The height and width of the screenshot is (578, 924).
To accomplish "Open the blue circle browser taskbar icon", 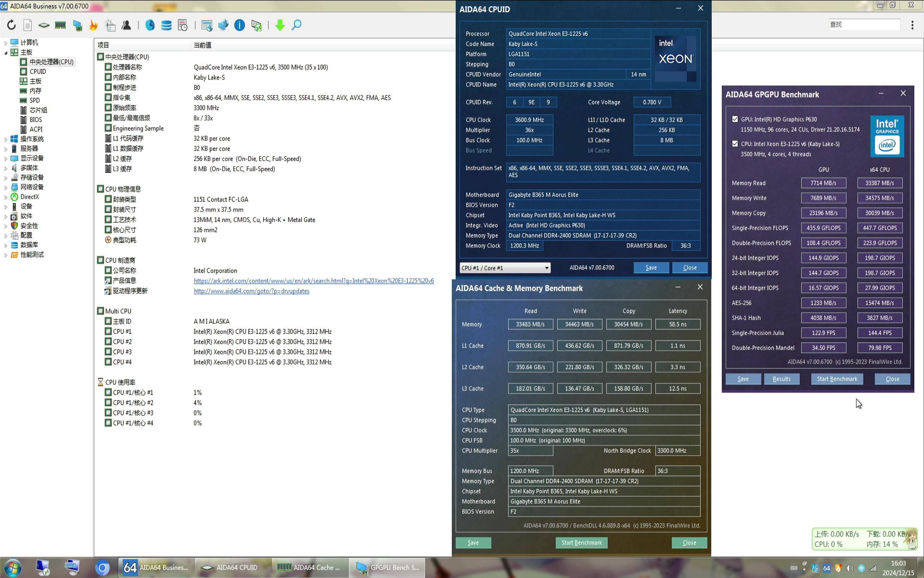I will [x=103, y=568].
